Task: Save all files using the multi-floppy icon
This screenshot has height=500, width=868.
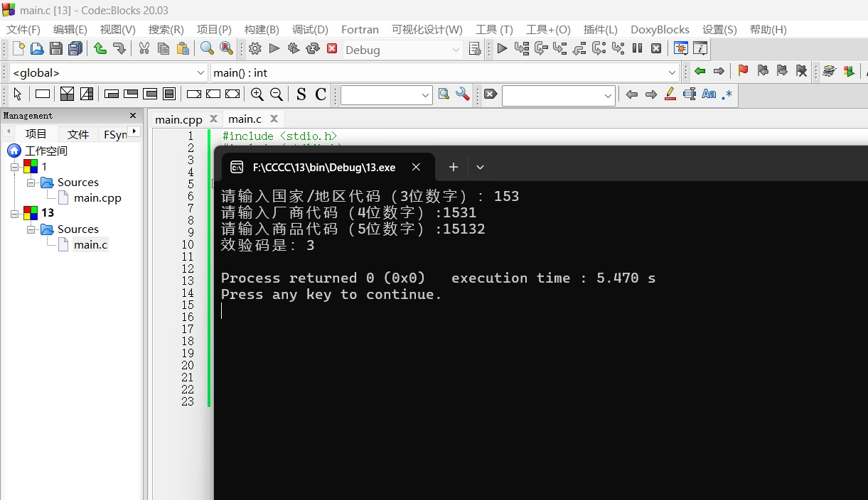Action: [x=75, y=48]
